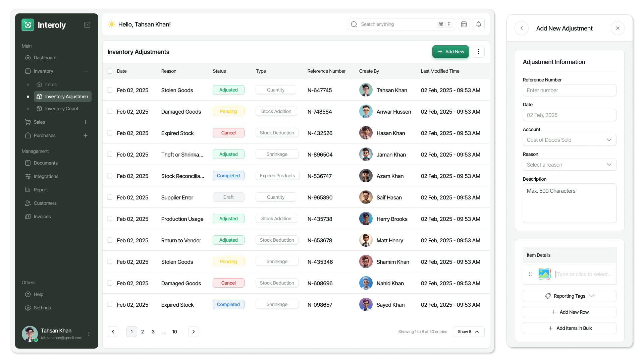Click the three-dot table options icon
The height and width of the screenshot is (362, 644).
click(479, 52)
